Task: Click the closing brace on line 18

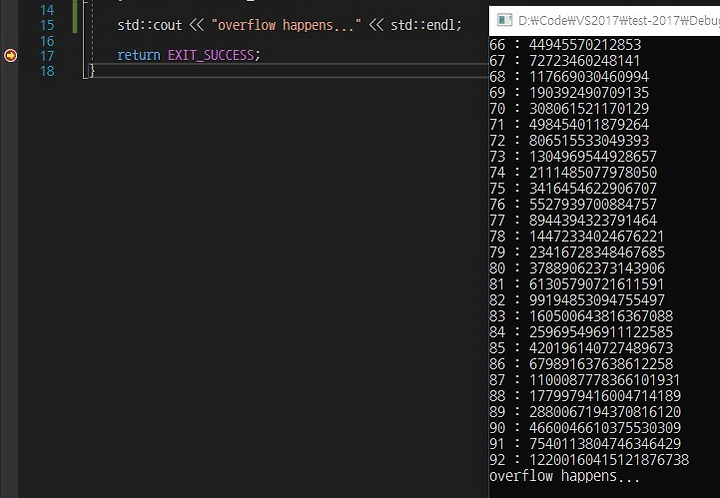Action: click(x=92, y=71)
